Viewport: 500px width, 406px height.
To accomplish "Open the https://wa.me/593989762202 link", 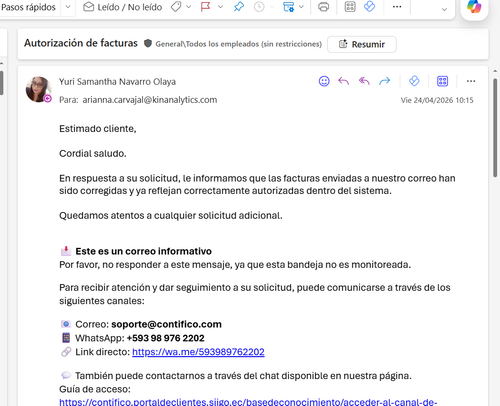I will [198, 352].
